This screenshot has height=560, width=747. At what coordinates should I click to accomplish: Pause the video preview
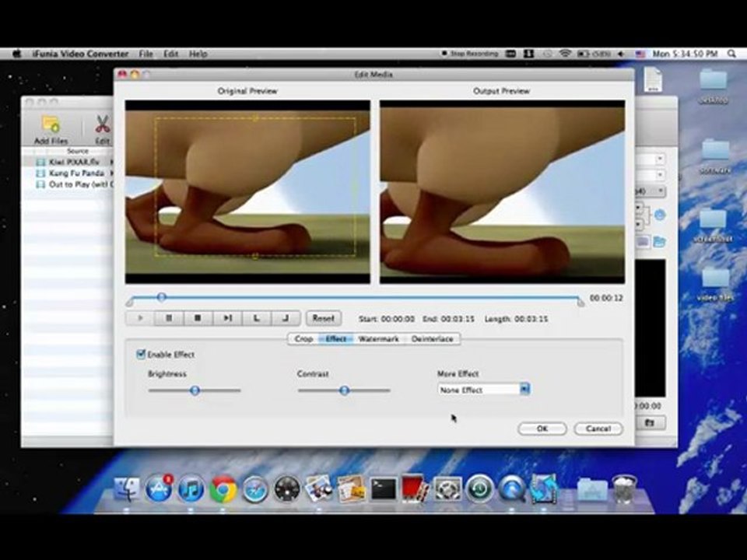pos(169,318)
